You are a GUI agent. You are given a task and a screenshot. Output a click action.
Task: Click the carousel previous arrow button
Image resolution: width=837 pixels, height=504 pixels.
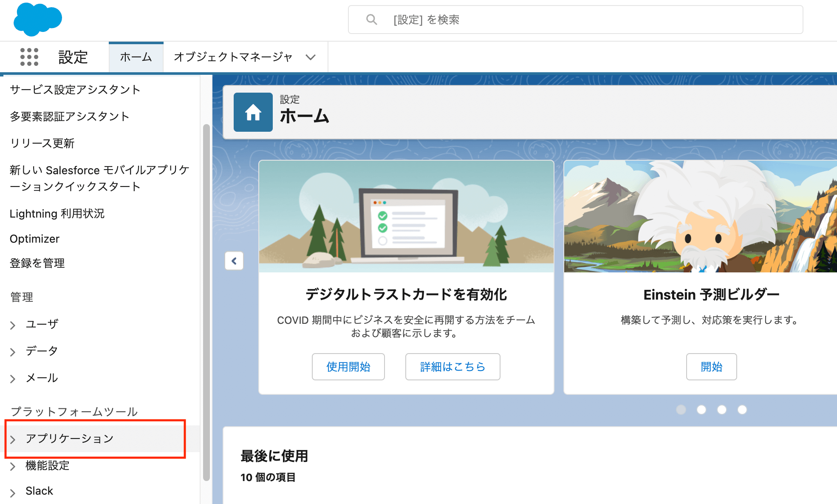[234, 261]
